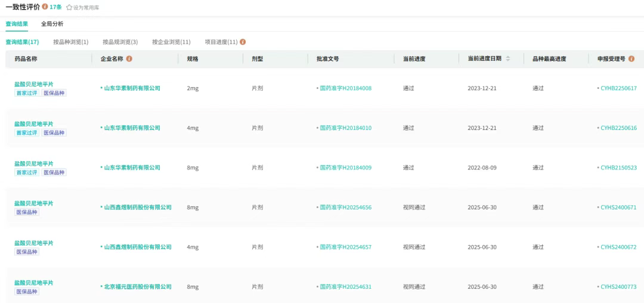Viewport: 644px width, 303px height.
Task: Click the info icon next to 项目进度(11)
Action: coord(243,42)
